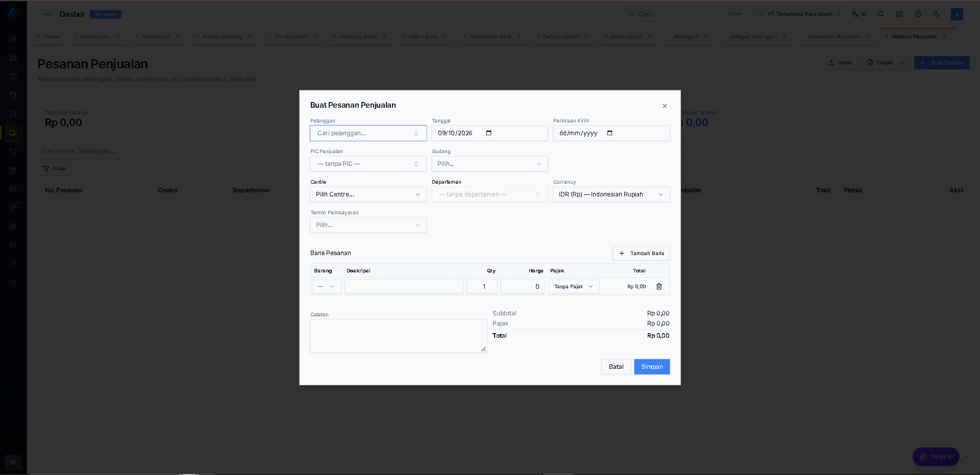The image size is (980, 475).
Task: Change the Currency dropdown selection
Action: point(611,194)
